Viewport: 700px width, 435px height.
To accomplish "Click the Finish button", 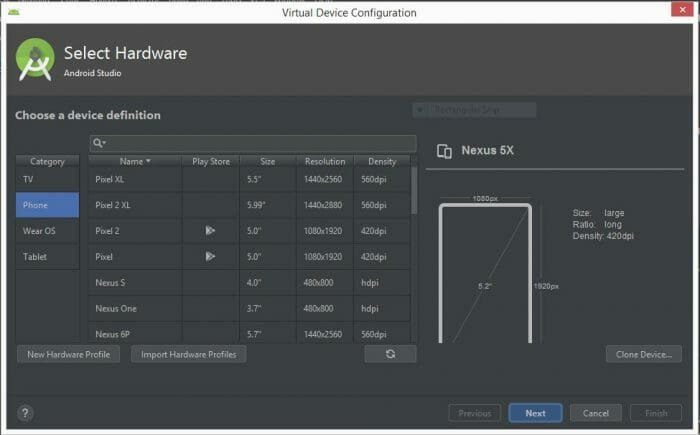I will click(656, 413).
